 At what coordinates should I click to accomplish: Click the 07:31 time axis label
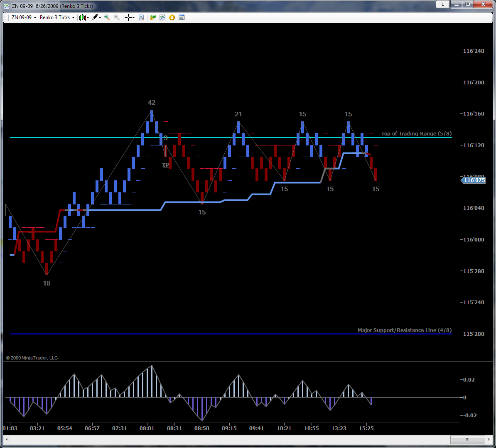click(120, 428)
